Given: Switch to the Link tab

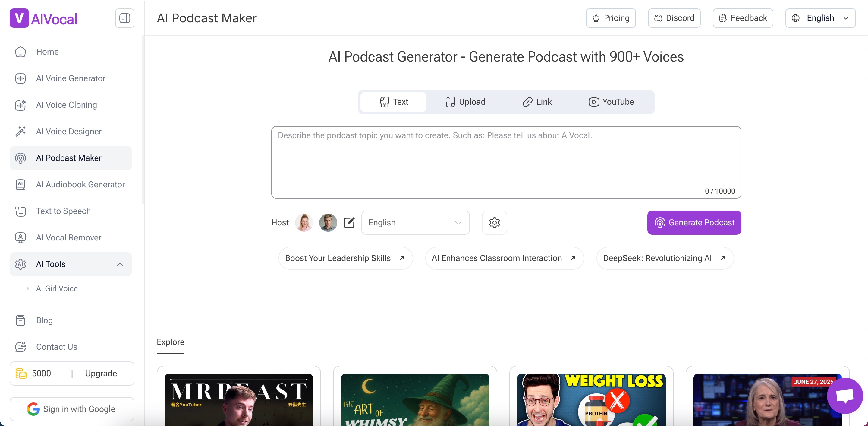Looking at the screenshot, I should 537,102.
